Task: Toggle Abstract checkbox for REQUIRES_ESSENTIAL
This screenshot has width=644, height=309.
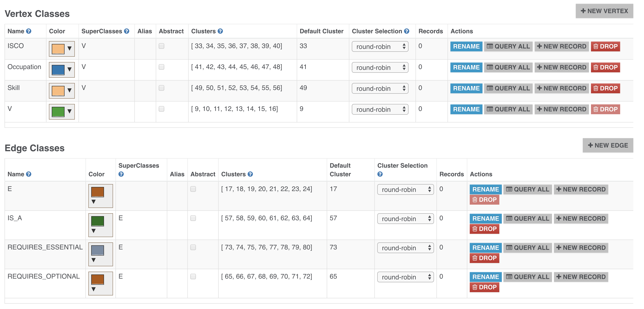Action: (193, 248)
